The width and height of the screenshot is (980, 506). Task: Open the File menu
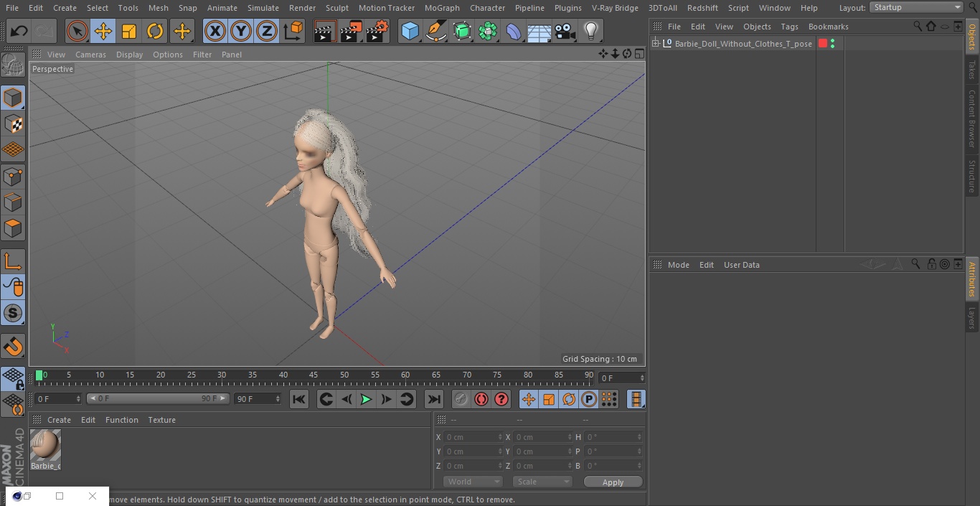coord(12,8)
